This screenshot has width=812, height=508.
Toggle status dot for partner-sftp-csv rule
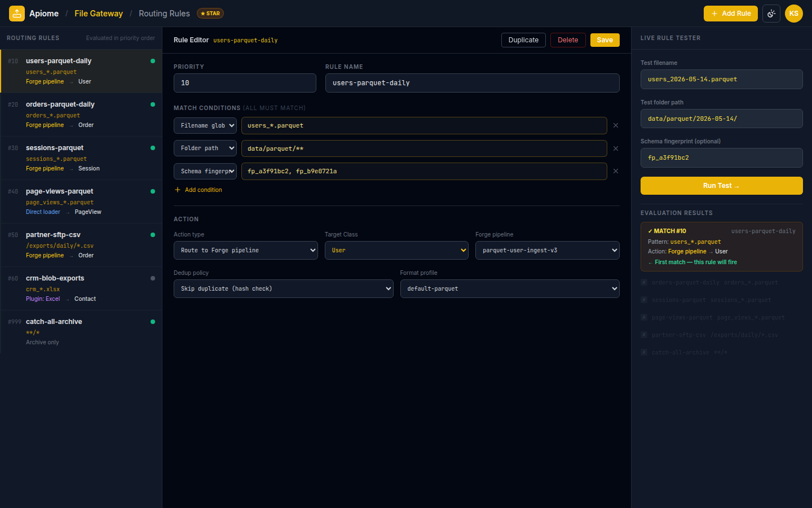(x=153, y=235)
